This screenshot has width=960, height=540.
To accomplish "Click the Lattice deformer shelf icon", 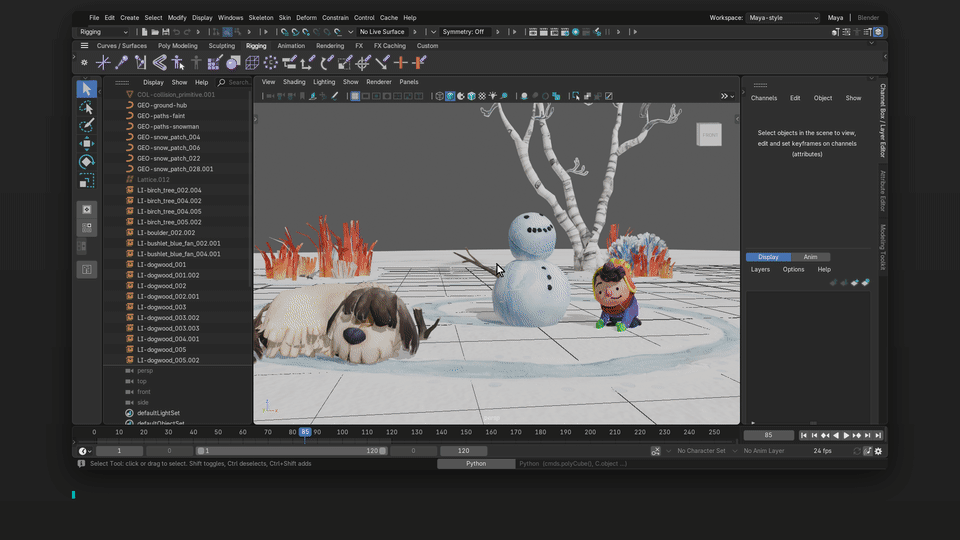I will [x=252, y=62].
